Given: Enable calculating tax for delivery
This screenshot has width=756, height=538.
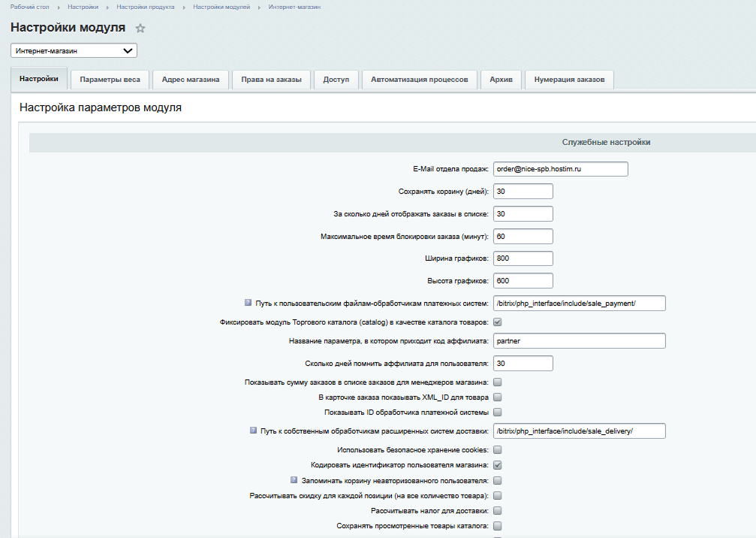Looking at the screenshot, I should click(x=497, y=511).
